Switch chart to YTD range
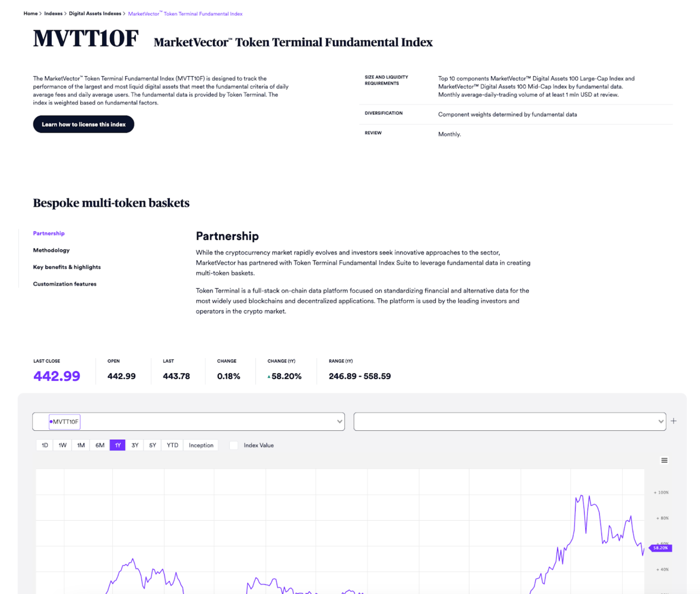The image size is (700, 594). (x=172, y=445)
